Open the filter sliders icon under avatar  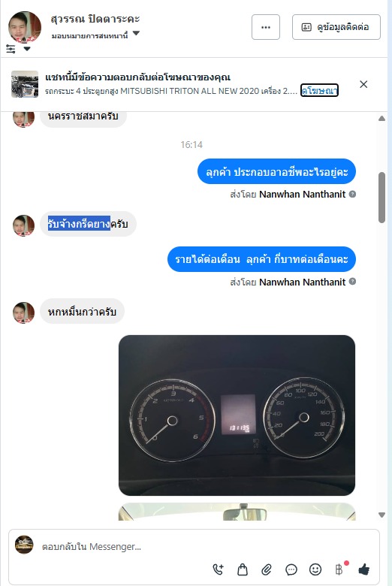point(11,49)
